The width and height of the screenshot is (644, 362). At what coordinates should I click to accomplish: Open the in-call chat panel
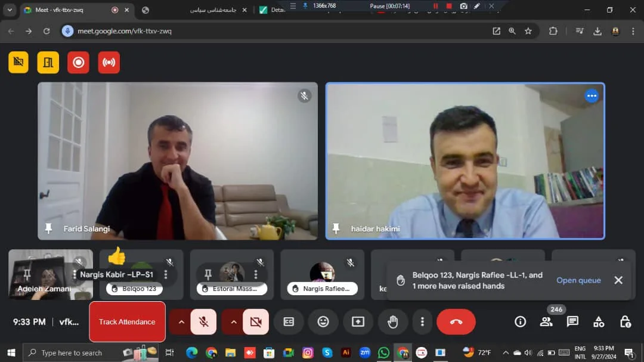[572, 322]
